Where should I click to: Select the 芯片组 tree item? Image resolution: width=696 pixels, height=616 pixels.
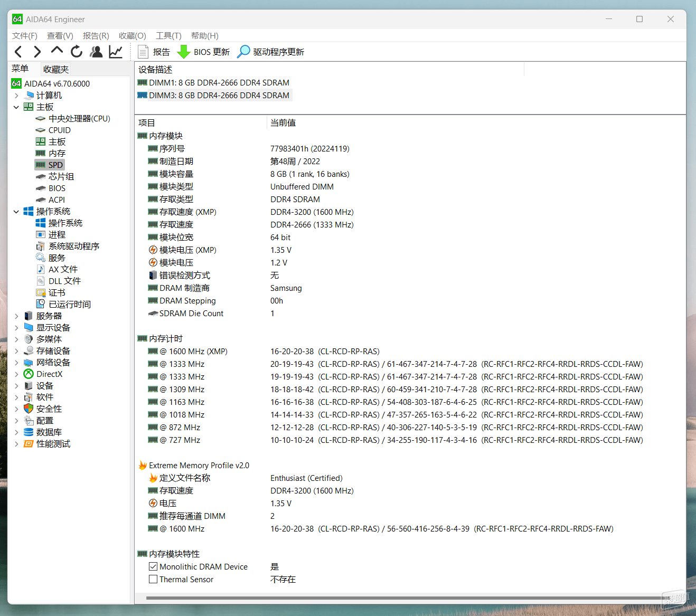point(55,177)
